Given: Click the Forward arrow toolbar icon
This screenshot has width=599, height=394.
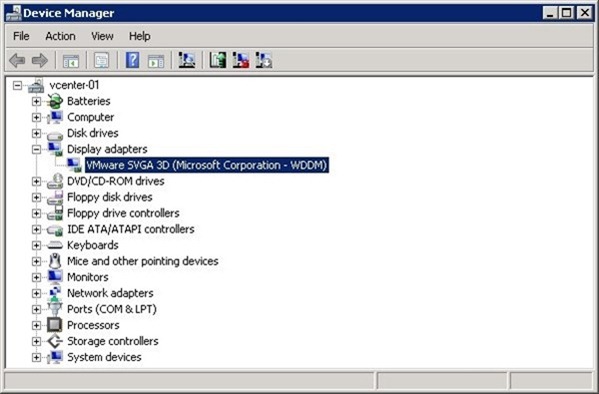Looking at the screenshot, I should pyautogui.click(x=40, y=60).
